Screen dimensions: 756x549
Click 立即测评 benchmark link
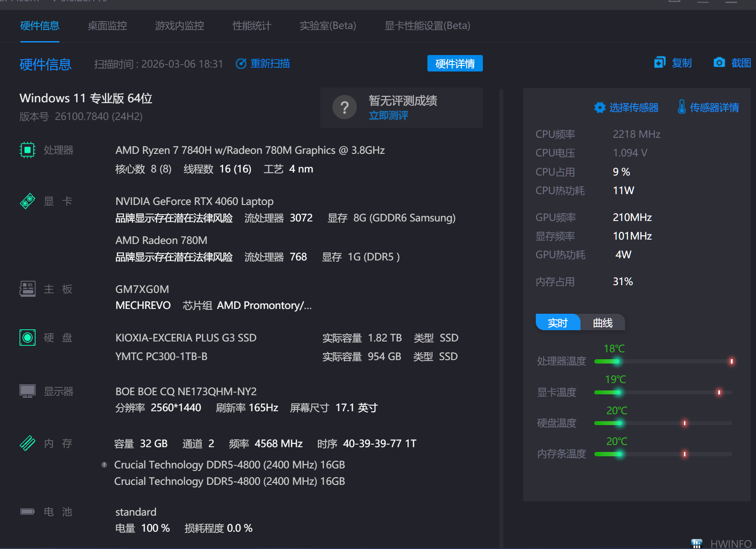point(388,116)
